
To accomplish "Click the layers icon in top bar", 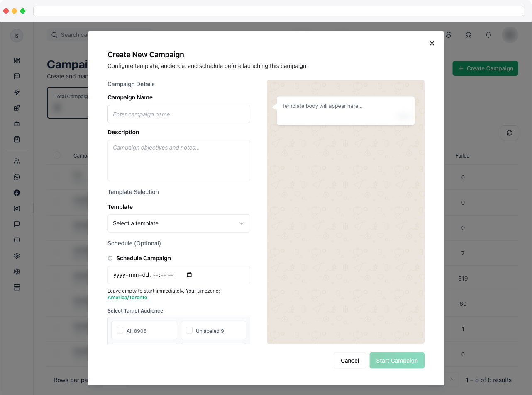I will pyautogui.click(x=449, y=35).
